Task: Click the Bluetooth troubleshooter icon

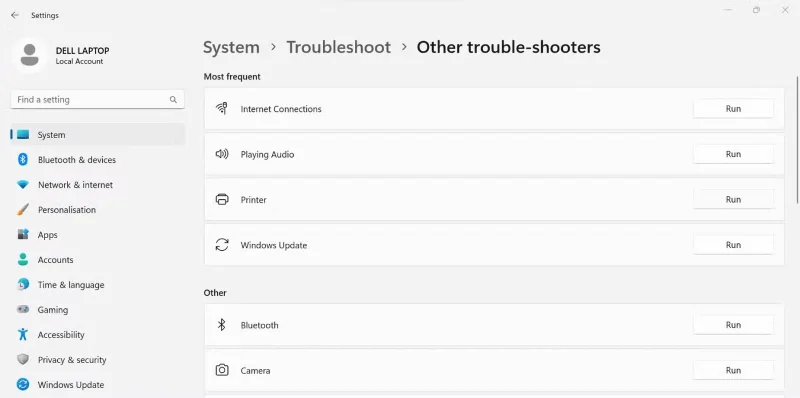Action: [x=221, y=325]
